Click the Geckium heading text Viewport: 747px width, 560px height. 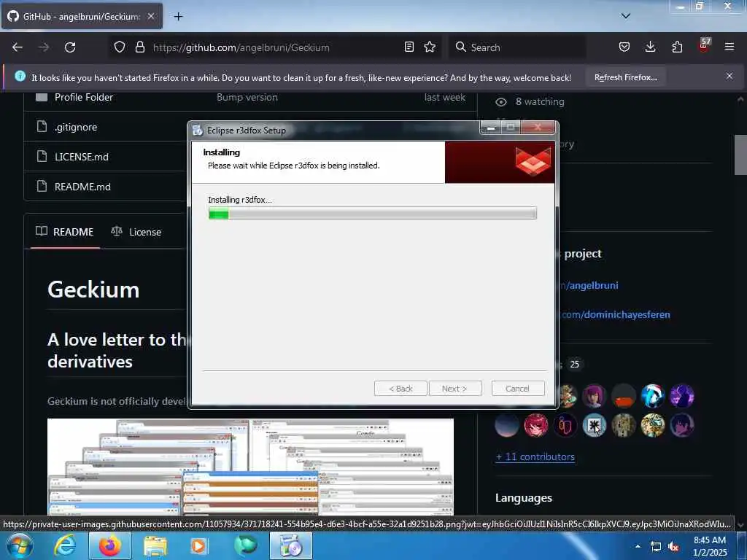[93, 289]
